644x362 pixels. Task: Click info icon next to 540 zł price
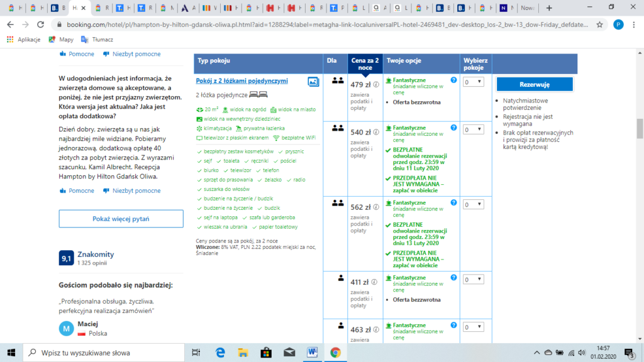pos(376,132)
